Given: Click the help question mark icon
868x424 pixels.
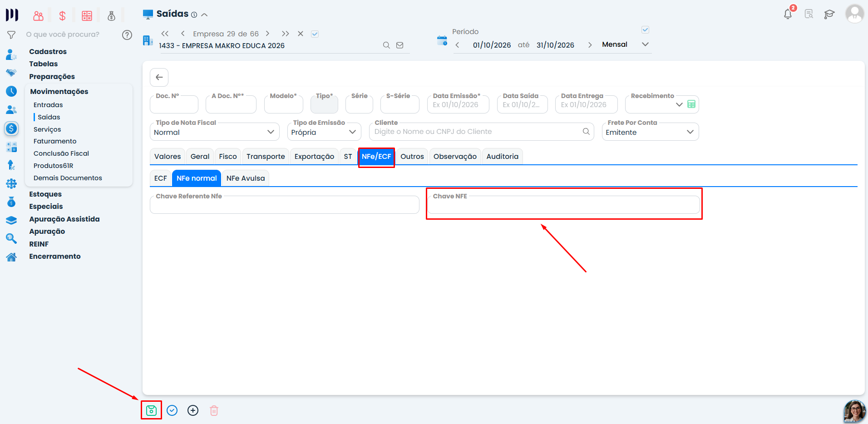Looking at the screenshot, I should [127, 35].
